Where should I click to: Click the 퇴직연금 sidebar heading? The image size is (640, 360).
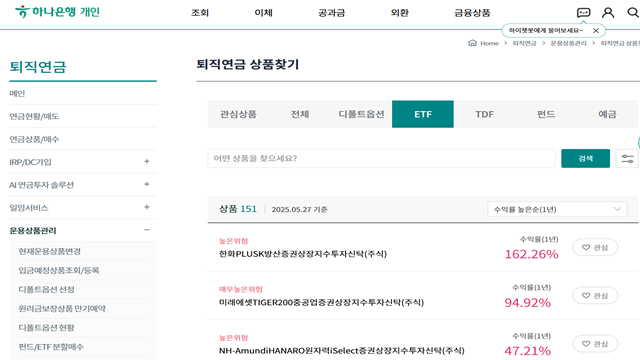coord(38,67)
